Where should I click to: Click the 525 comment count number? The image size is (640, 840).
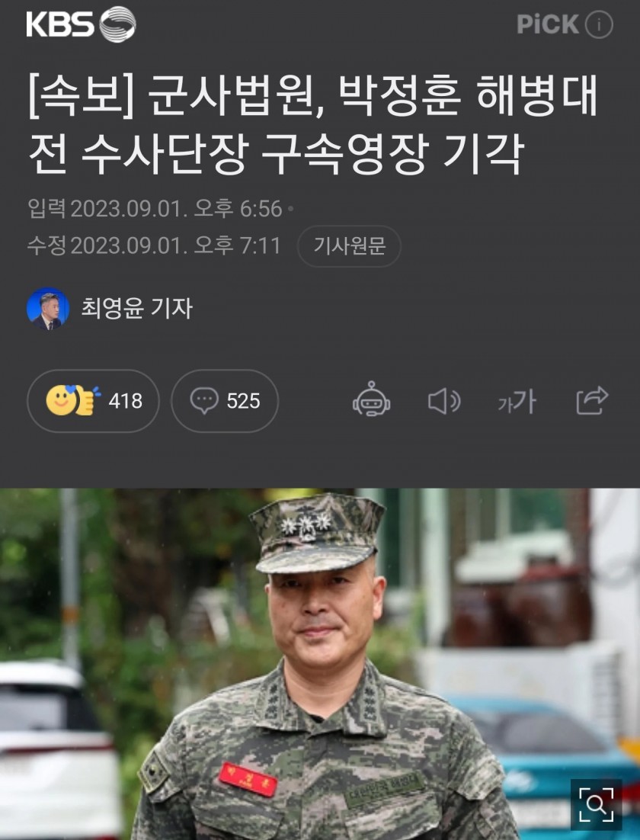[243, 401]
